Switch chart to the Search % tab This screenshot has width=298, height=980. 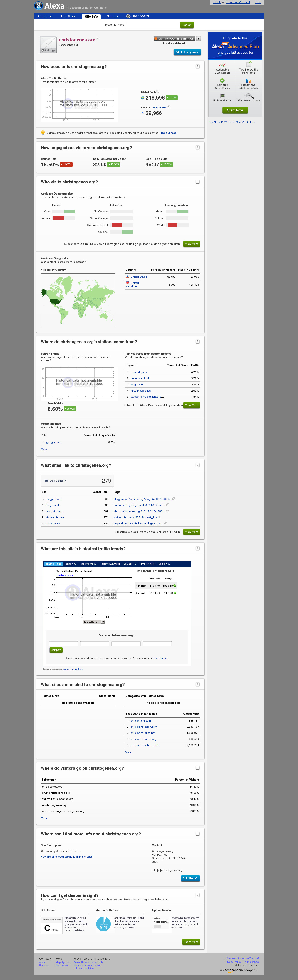point(164,564)
